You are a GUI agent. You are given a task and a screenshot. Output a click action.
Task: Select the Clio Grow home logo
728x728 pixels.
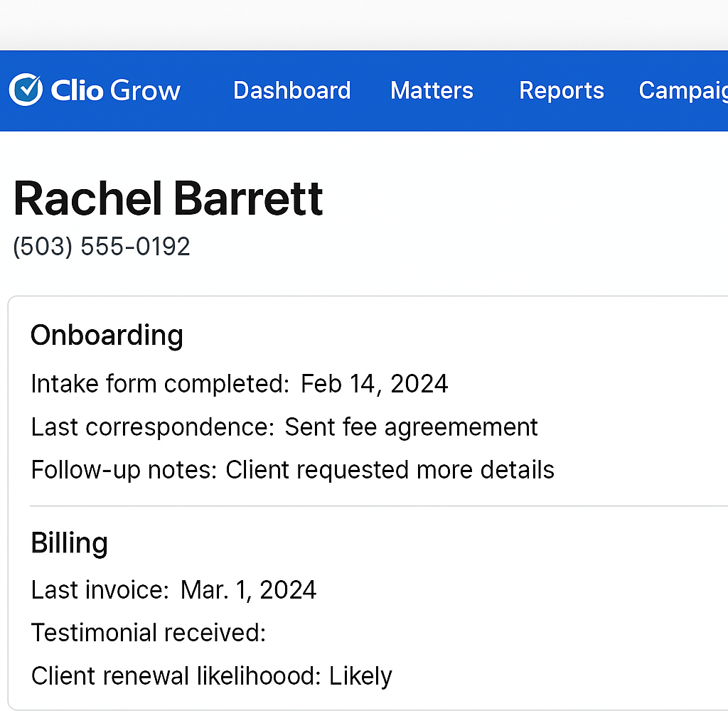tap(96, 90)
